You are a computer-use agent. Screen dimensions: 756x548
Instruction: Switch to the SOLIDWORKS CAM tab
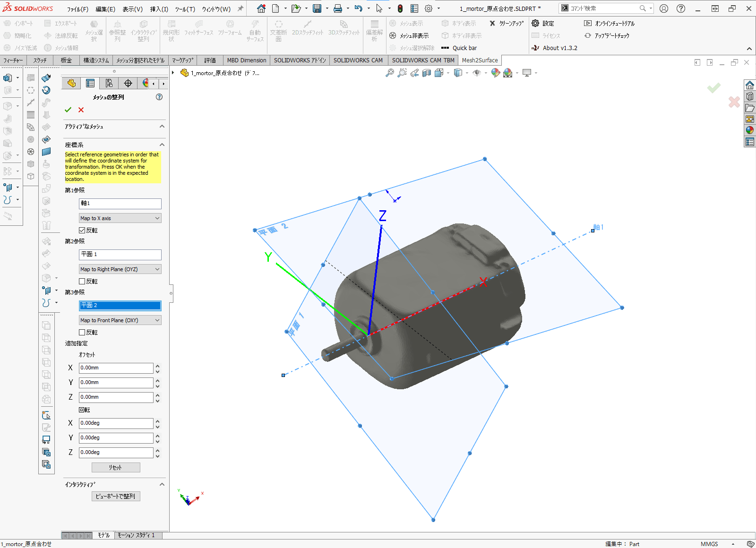tap(358, 60)
